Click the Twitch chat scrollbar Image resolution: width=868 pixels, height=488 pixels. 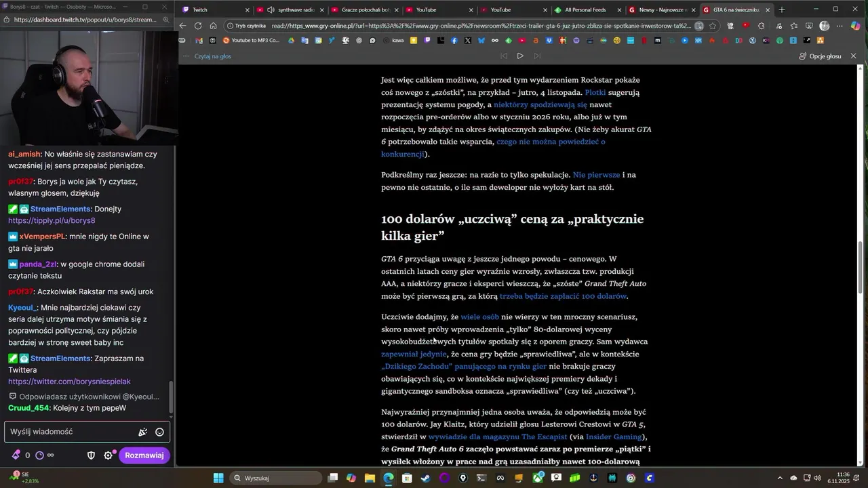pyautogui.click(x=171, y=399)
